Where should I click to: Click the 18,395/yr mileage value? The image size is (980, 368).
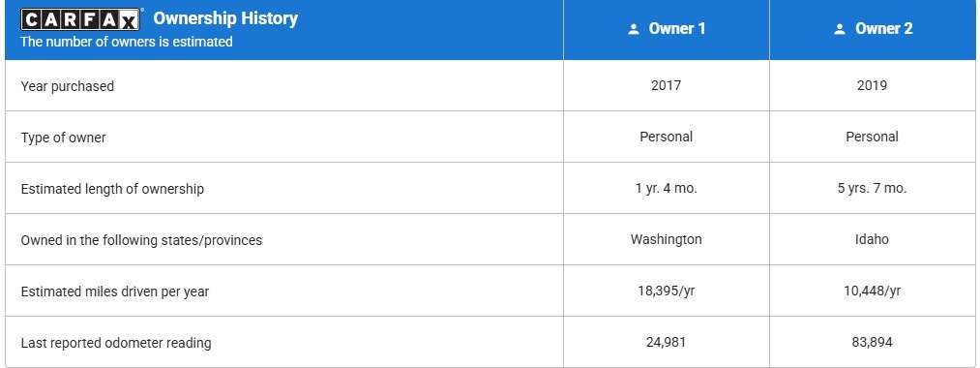pos(667,291)
